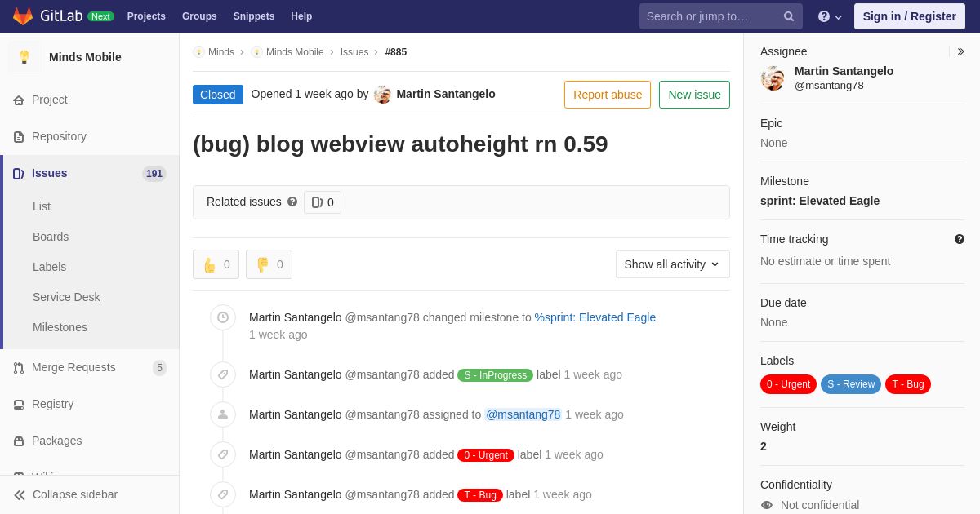This screenshot has width=980, height=514.
Task: Focus the Search or jump to field
Action: (712, 16)
